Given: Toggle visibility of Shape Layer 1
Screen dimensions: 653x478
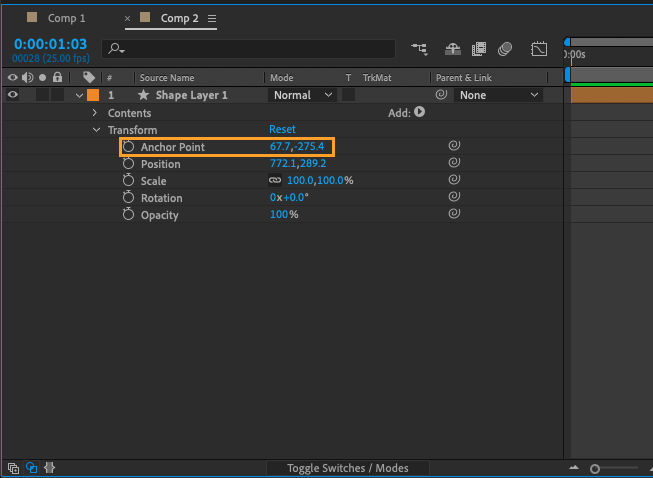Looking at the screenshot, I should (13, 95).
